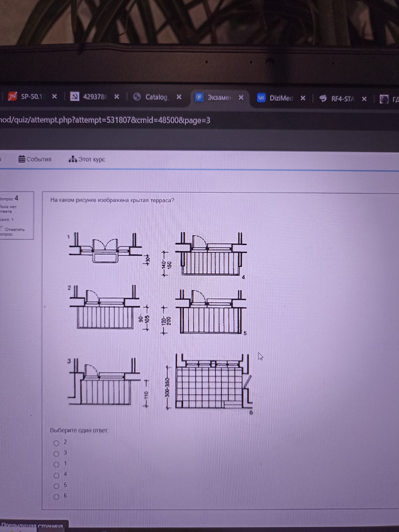Go back using Предыдущая страница button
Screen dimensions: 399x532
(x=33, y=526)
